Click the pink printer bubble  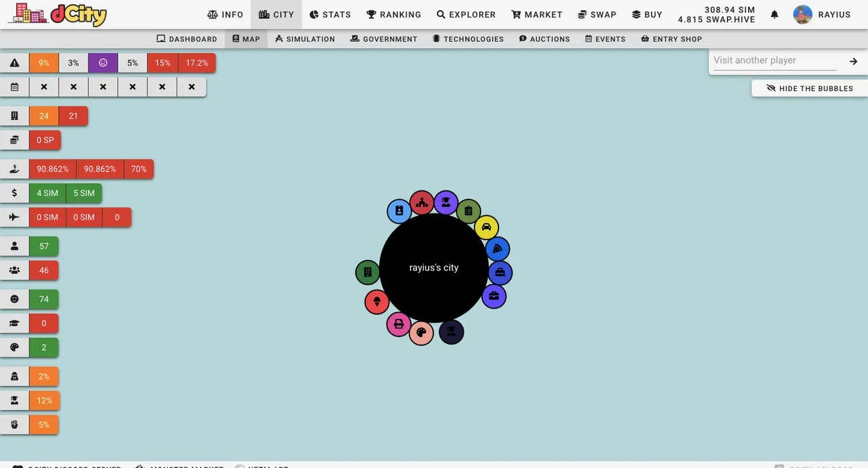tap(399, 324)
